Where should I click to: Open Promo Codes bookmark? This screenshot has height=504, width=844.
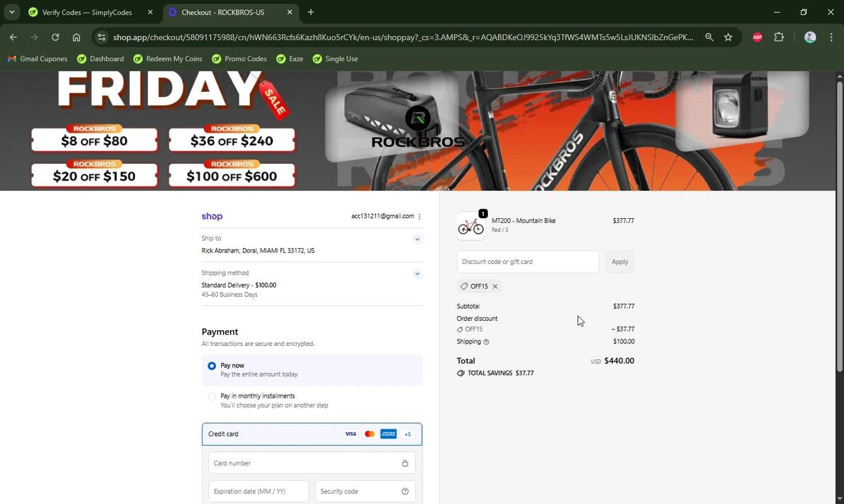click(239, 58)
